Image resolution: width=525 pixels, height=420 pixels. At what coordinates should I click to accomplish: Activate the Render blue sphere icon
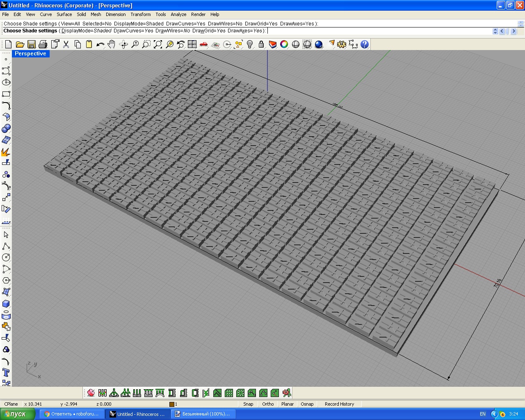tap(319, 44)
